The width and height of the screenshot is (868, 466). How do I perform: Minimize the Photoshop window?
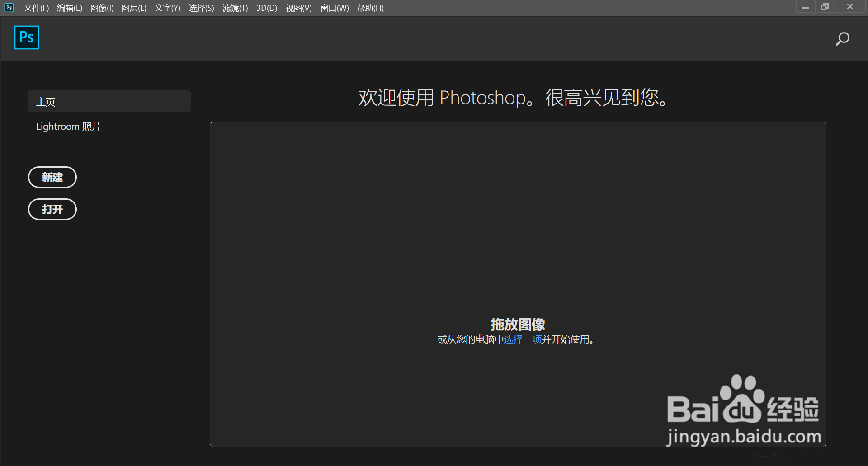pyautogui.click(x=806, y=7)
